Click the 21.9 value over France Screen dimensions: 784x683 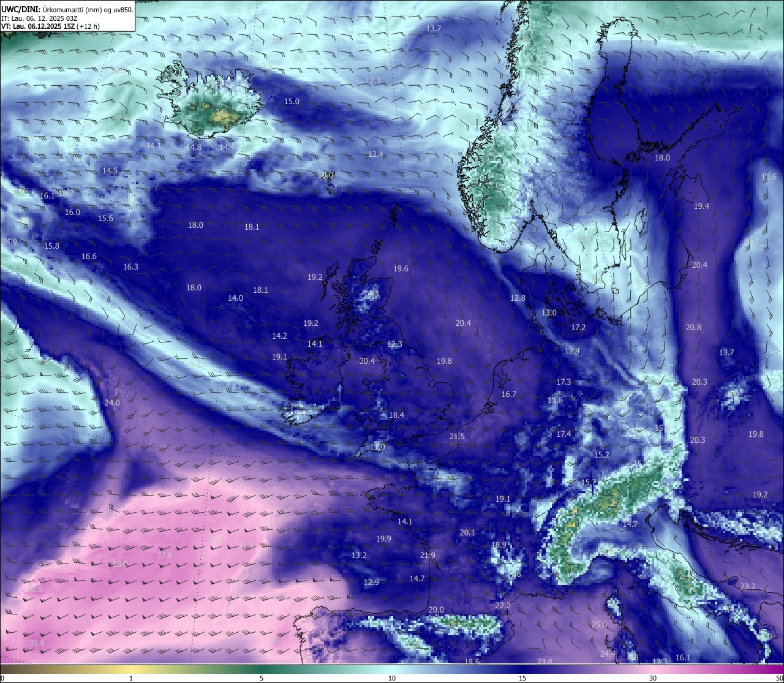[428, 556]
